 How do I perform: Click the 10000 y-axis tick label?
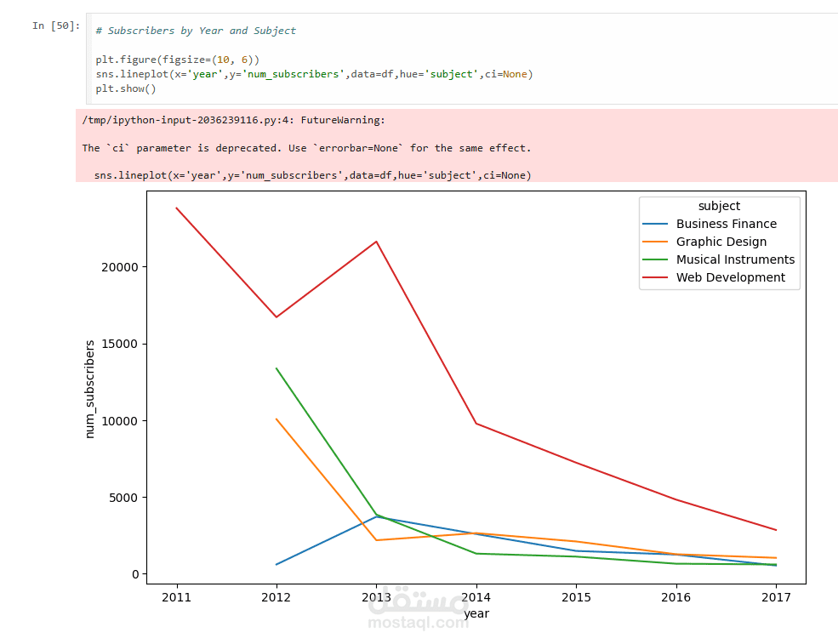(x=120, y=421)
